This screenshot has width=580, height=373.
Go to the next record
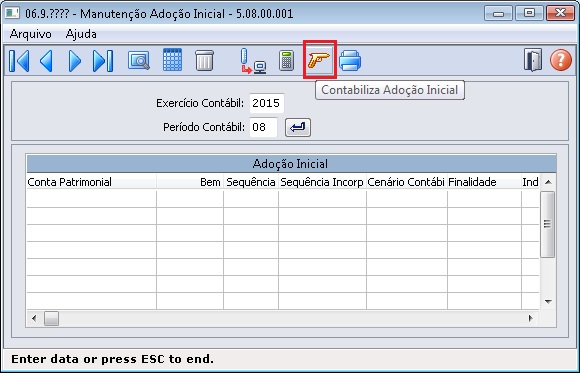tap(75, 61)
